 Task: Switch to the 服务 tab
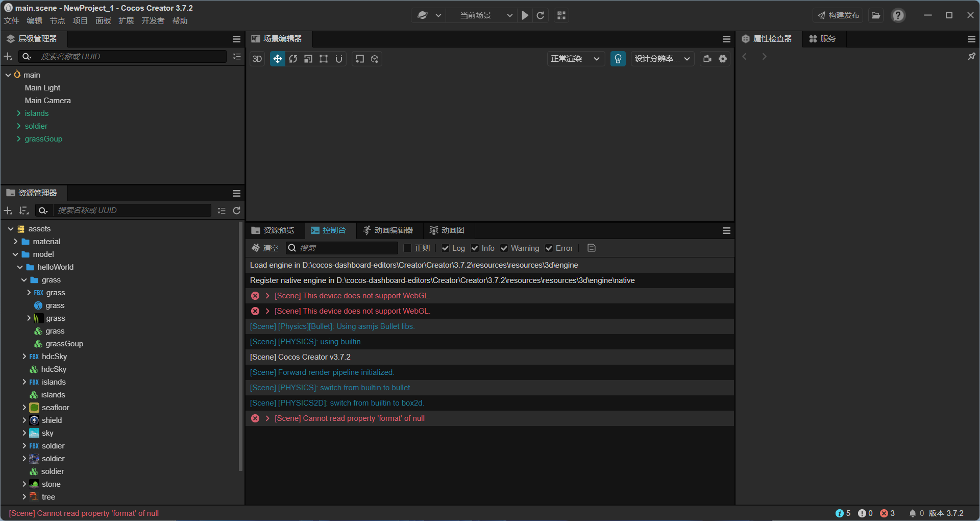pos(822,39)
